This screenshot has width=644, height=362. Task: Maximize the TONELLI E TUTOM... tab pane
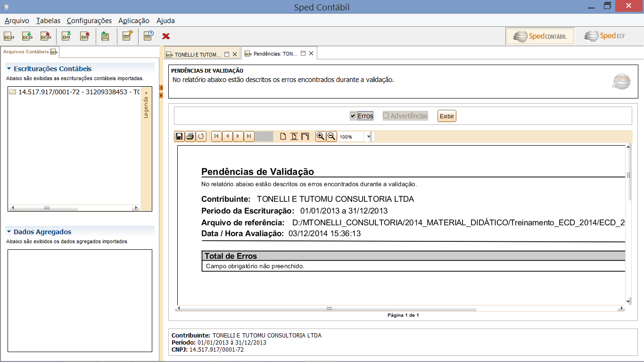pyautogui.click(x=226, y=54)
